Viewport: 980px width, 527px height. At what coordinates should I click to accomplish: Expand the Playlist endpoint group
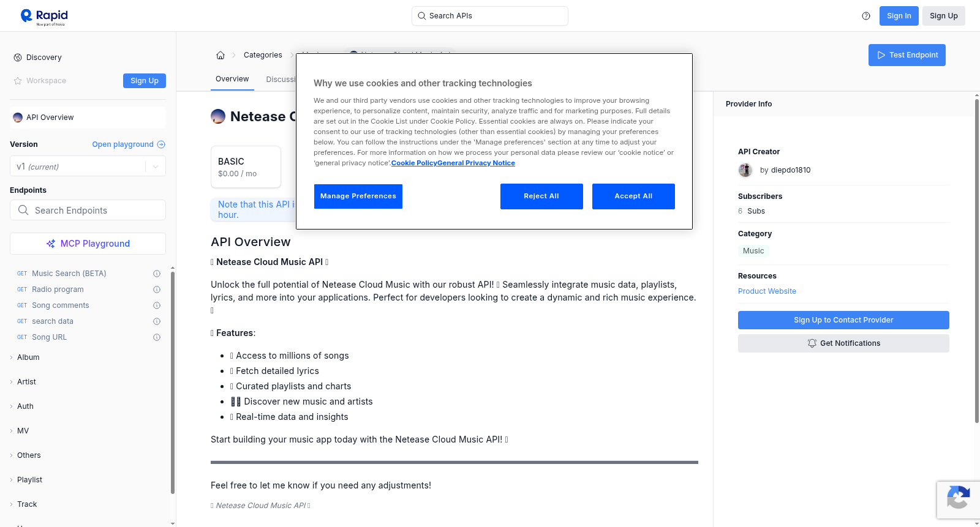[x=29, y=480]
